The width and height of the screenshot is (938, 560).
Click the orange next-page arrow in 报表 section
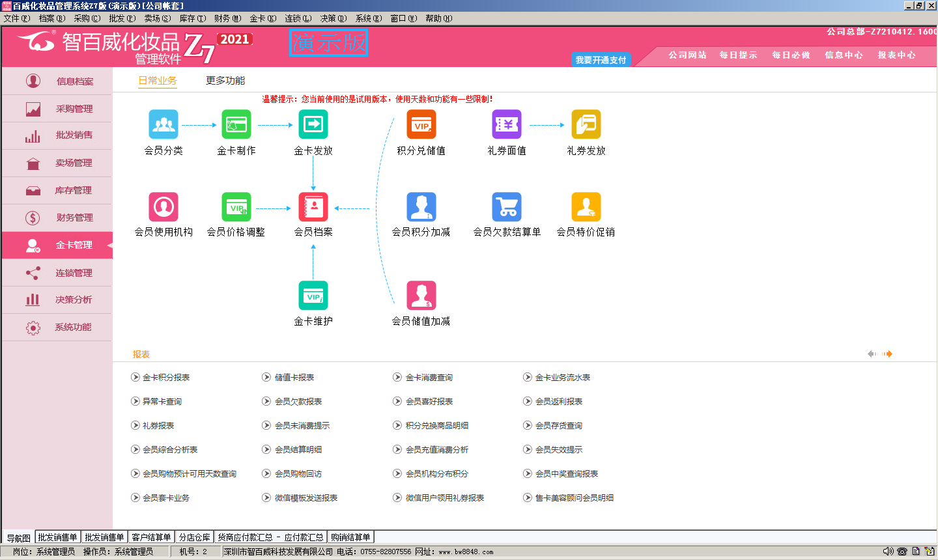coord(888,354)
